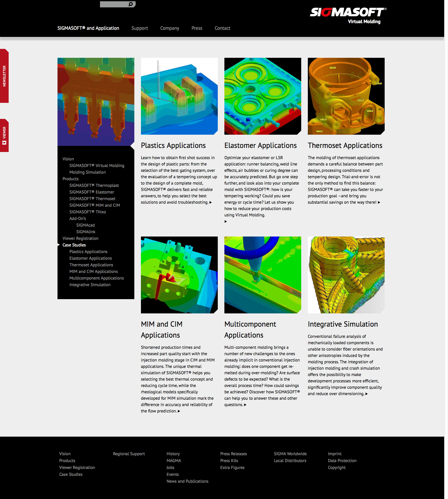This screenshot has width=448, height=499.
Task: Click arrow after Multicomponent Applications description
Action: click(245, 405)
